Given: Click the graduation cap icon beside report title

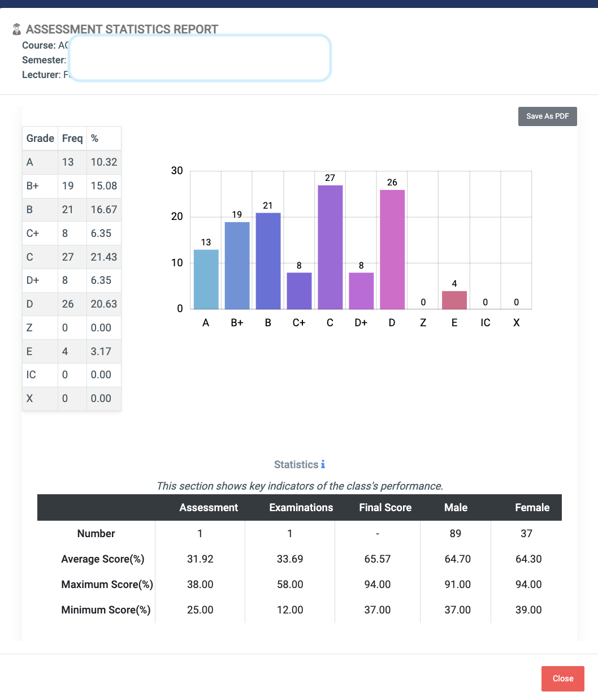Looking at the screenshot, I should [x=16, y=29].
